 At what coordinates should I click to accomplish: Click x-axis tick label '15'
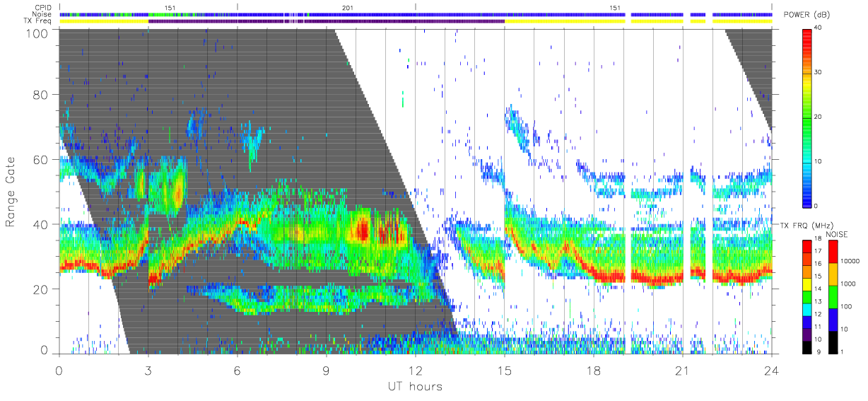click(505, 370)
